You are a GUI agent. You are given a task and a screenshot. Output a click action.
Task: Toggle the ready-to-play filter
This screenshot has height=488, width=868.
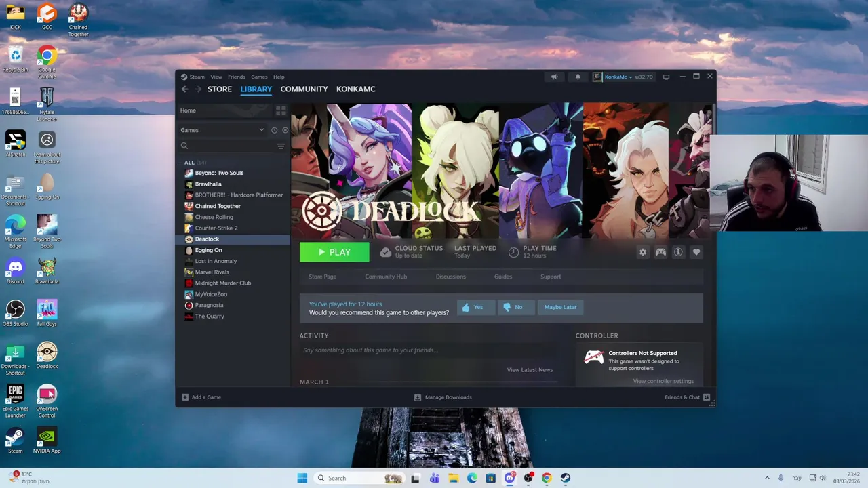[x=285, y=130]
